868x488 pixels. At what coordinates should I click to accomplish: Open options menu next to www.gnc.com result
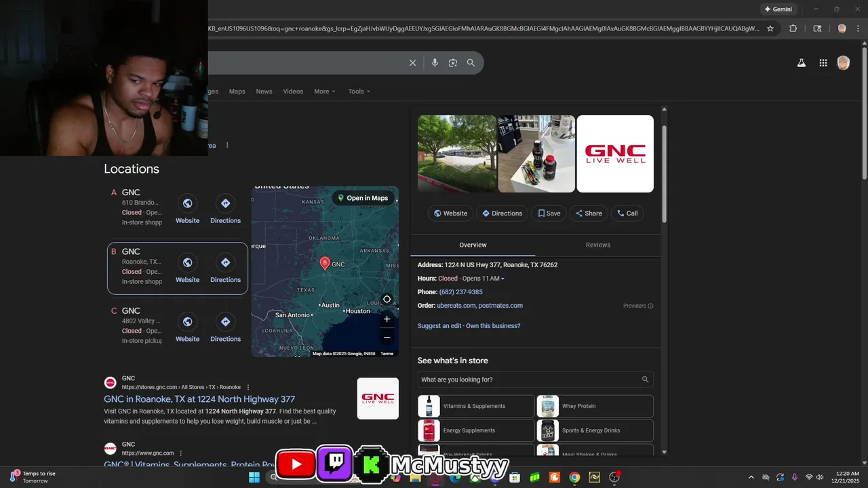pyautogui.click(x=180, y=453)
